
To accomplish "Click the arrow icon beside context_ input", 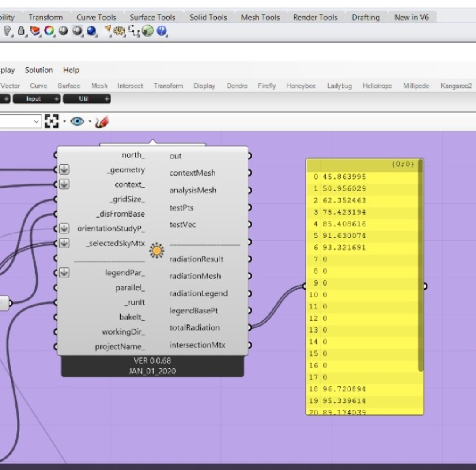I will pyautogui.click(x=64, y=184).
